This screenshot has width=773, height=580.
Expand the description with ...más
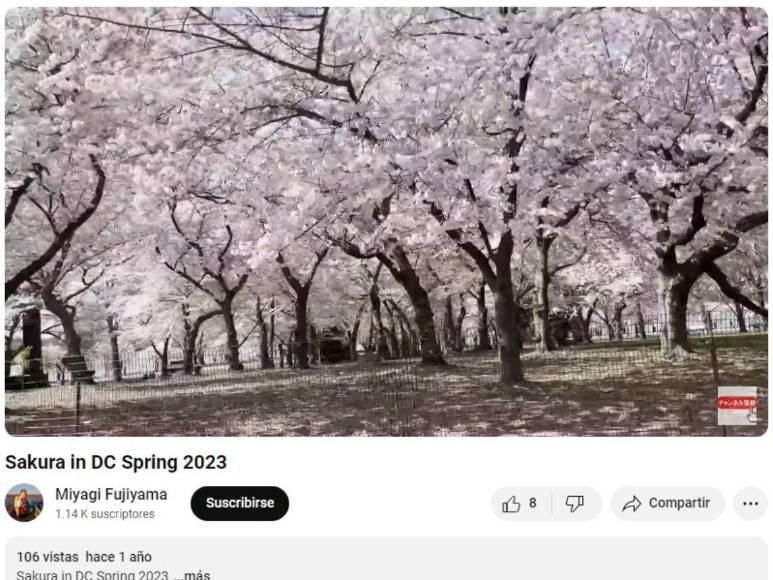coord(192,575)
